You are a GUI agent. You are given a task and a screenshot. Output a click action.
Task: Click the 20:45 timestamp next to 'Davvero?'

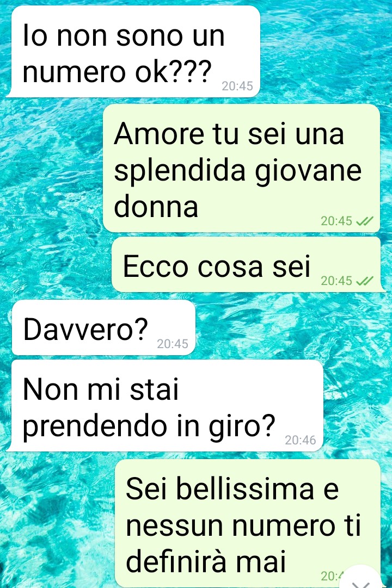pos(173,344)
